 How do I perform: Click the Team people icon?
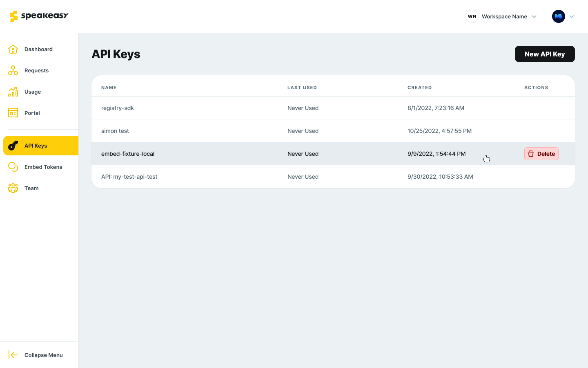[13, 188]
